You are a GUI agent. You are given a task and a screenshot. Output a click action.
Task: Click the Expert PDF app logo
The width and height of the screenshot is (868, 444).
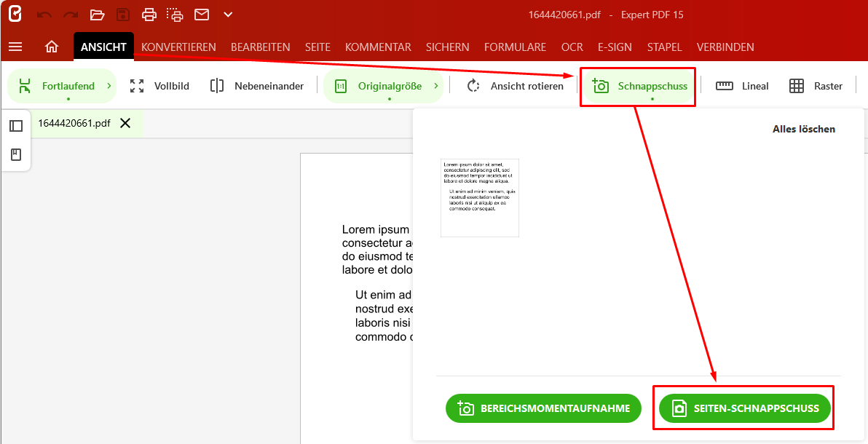pyautogui.click(x=15, y=15)
